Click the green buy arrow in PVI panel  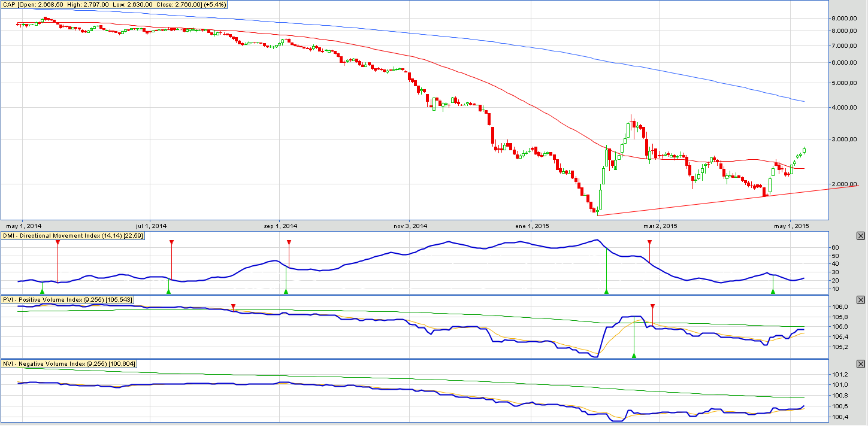tap(634, 356)
